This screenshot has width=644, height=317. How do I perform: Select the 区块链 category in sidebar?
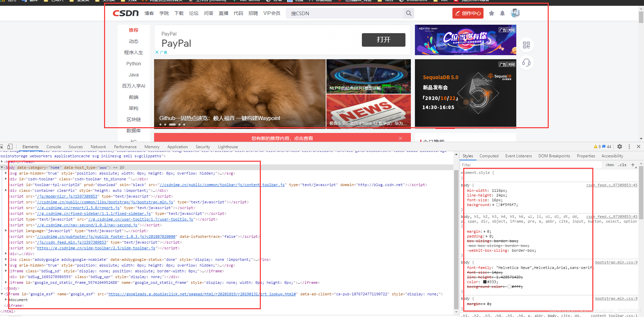point(133,119)
